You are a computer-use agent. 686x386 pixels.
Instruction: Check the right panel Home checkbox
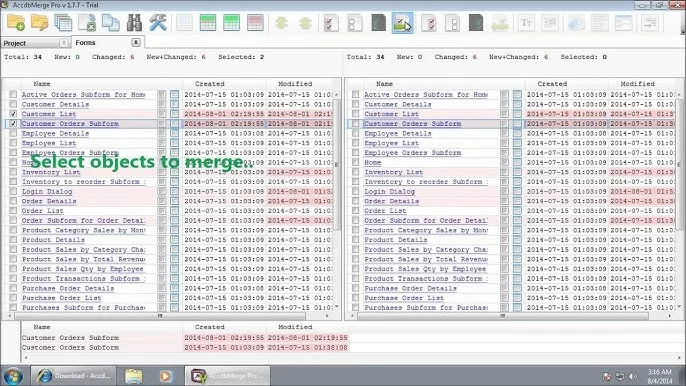pyautogui.click(x=355, y=162)
